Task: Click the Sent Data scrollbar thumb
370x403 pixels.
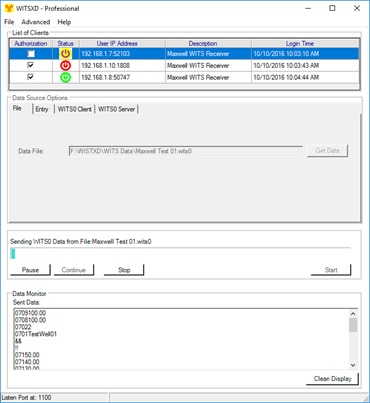Action: tap(353, 325)
